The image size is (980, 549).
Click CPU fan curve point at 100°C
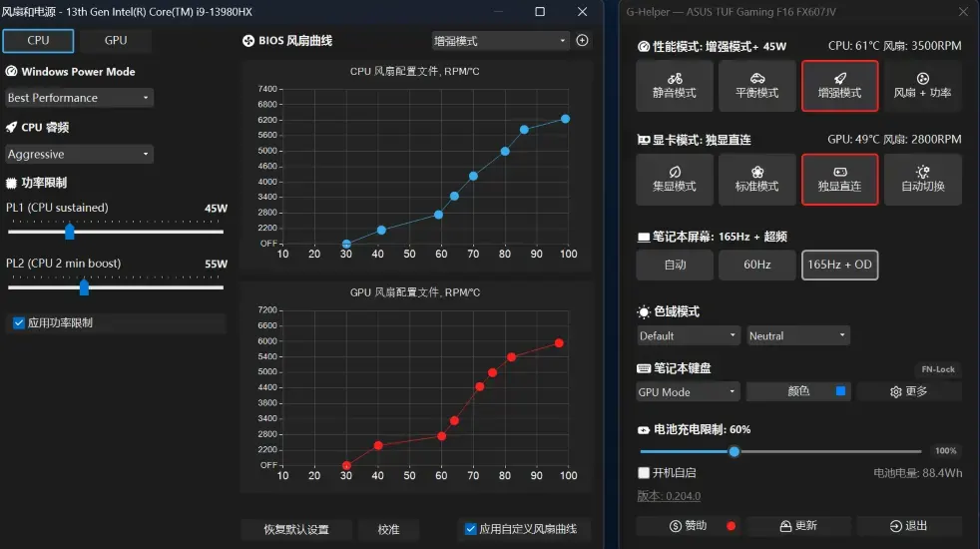(x=565, y=119)
